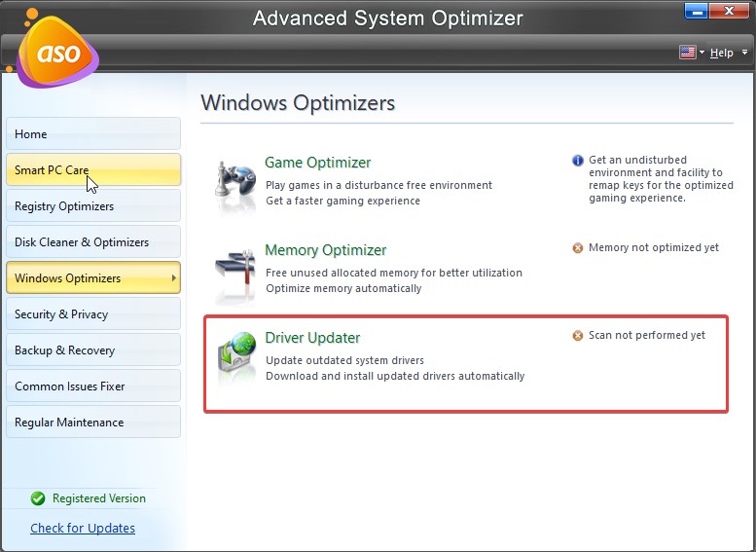
Task: Minimize the Advanced System Optimizer window
Action: click(x=697, y=10)
